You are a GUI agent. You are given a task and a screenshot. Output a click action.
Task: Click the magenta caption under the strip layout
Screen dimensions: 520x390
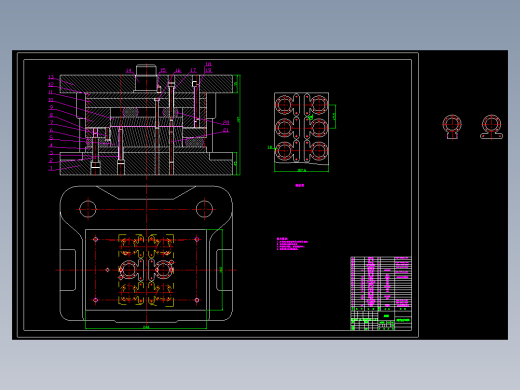(300, 185)
